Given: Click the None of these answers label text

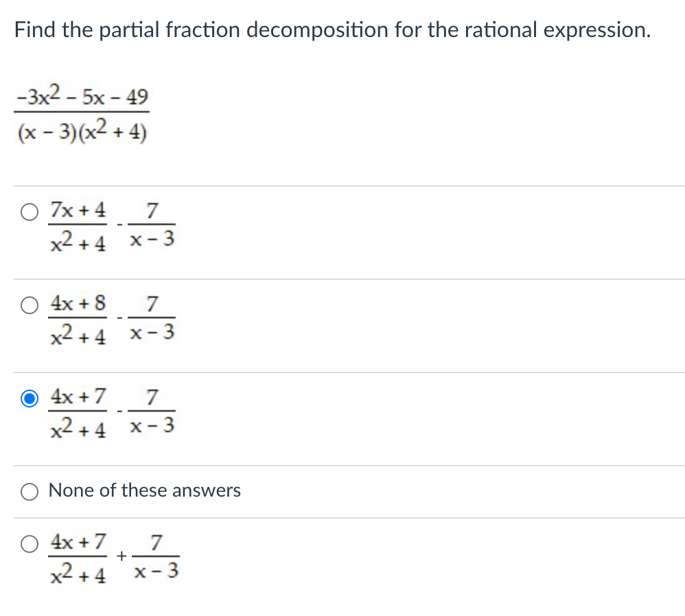Looking at the screenshot, I should pos(144,490).
